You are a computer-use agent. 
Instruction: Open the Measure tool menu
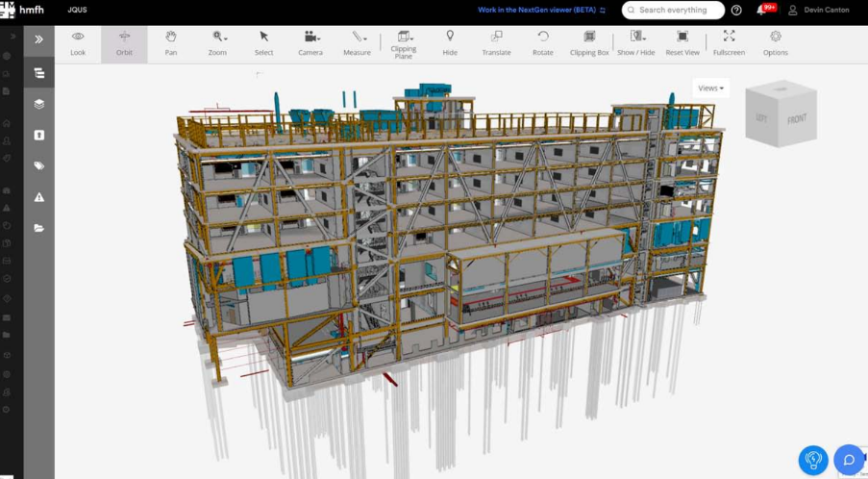click(357, 43)
